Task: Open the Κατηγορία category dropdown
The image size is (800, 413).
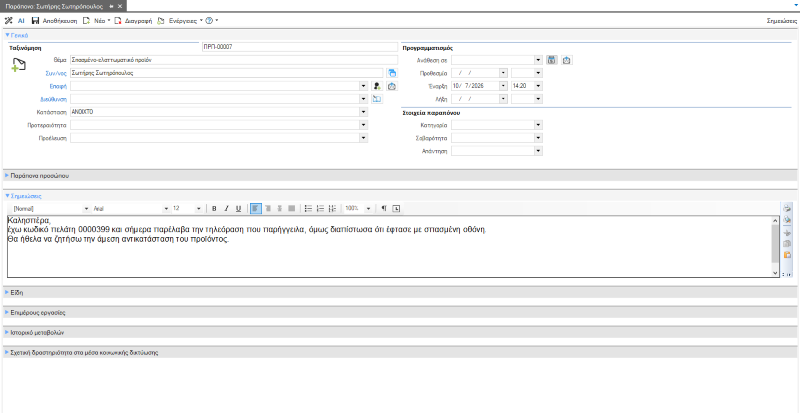Action: click(x=538, y=125)
